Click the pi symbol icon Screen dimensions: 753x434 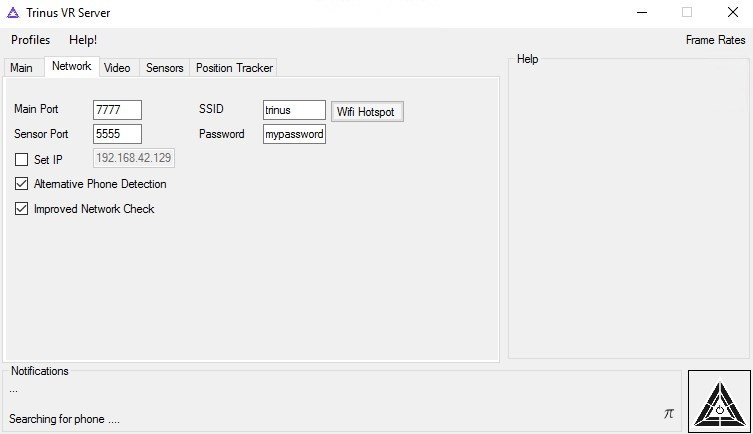669,413
